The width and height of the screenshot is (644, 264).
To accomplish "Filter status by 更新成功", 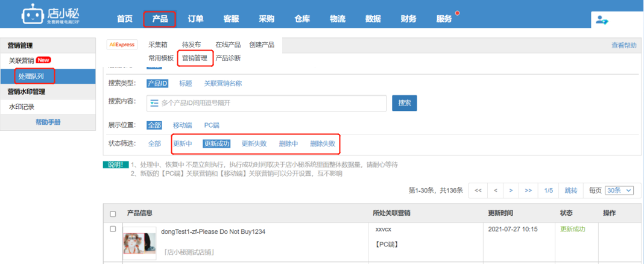I will [216, 143].
